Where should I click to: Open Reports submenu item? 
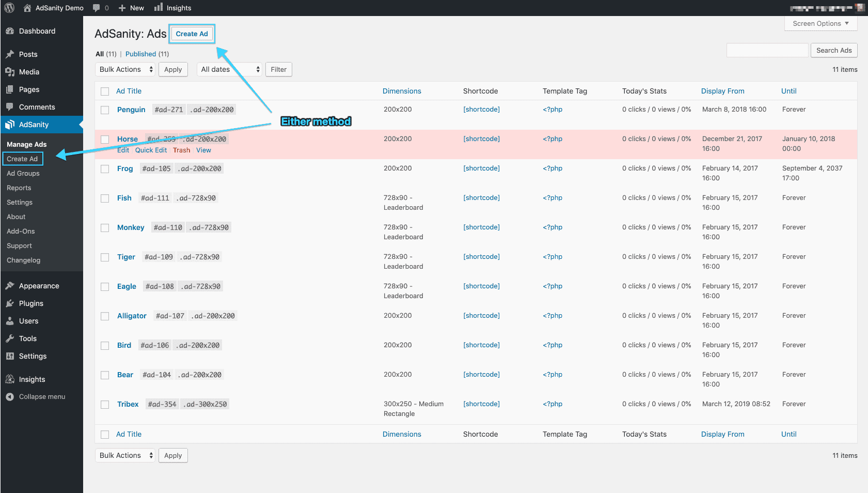click(19, 188)
